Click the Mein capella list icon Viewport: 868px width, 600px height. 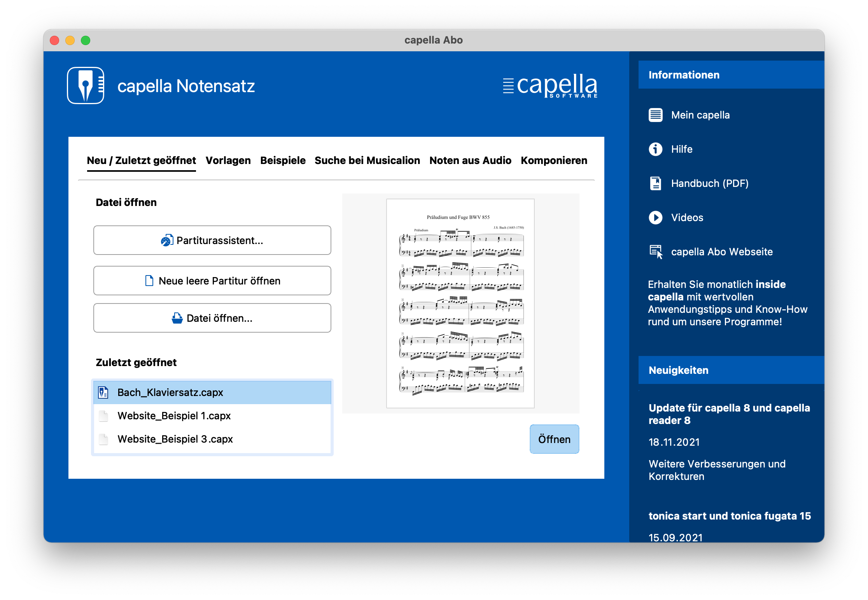coord(656,115)
